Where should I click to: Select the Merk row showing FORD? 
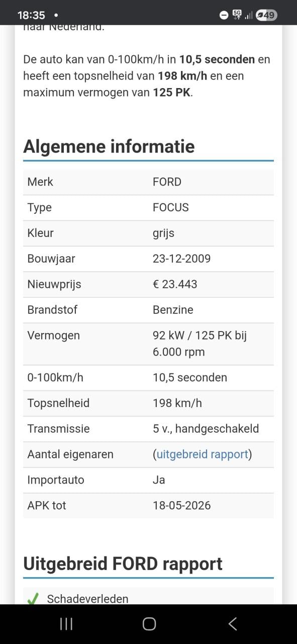click(x=148, y=182)
